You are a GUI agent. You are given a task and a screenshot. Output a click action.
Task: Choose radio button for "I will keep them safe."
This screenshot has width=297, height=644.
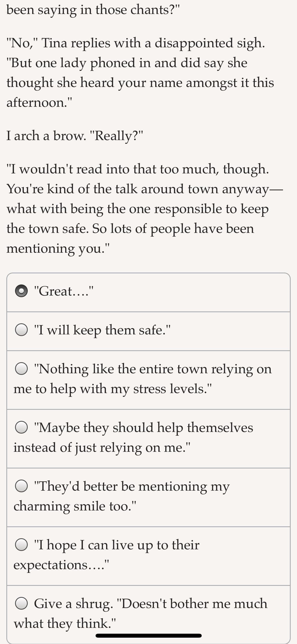point(21,330)
